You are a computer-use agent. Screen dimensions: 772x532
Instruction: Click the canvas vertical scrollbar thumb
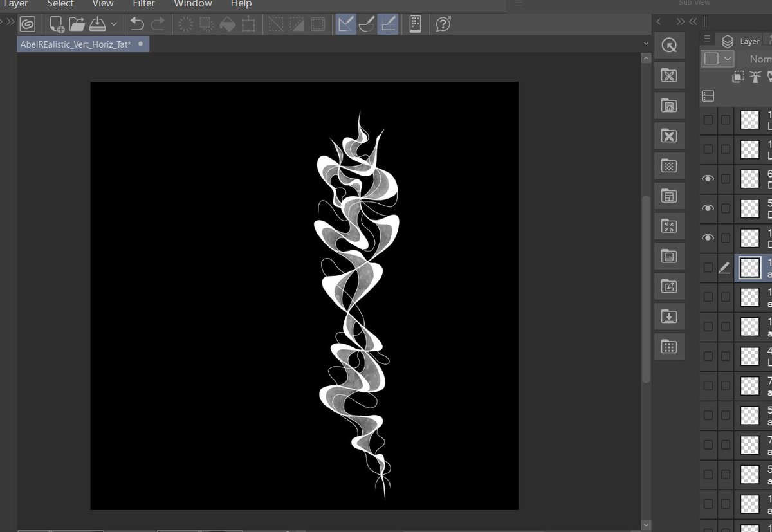coord(646,289)
